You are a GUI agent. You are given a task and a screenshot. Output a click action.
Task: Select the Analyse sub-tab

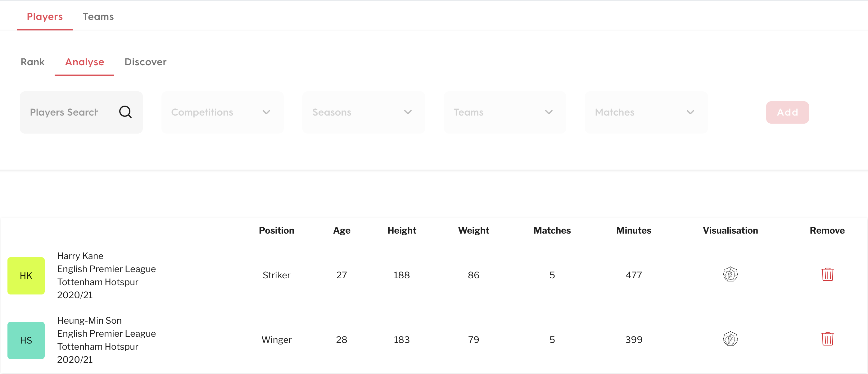(84, 62)
